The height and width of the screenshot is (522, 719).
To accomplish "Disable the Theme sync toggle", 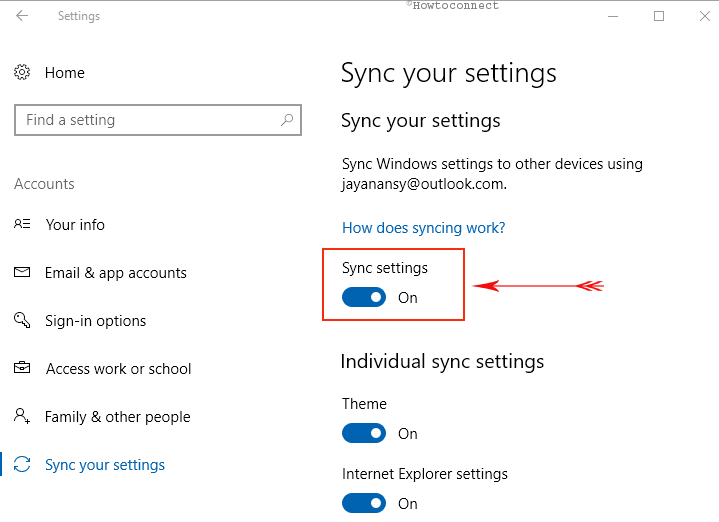I will pos(364,433).
